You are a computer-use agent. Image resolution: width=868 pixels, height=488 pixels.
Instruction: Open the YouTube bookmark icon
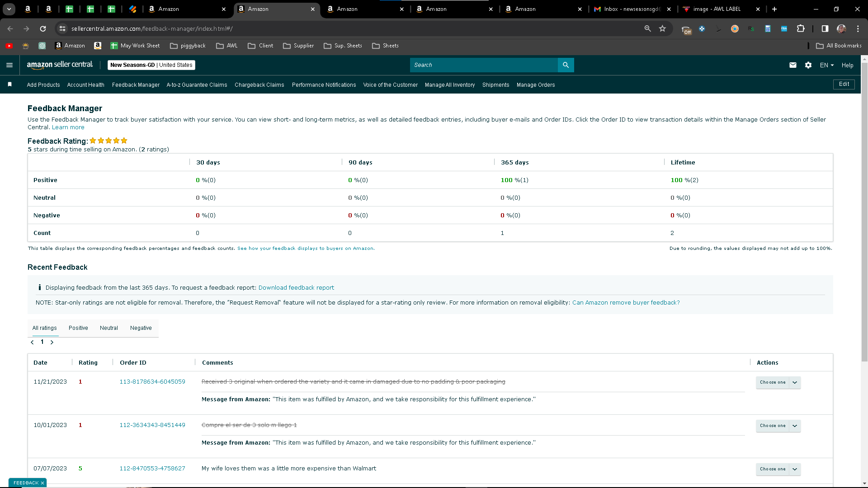[x=9, y=46]
